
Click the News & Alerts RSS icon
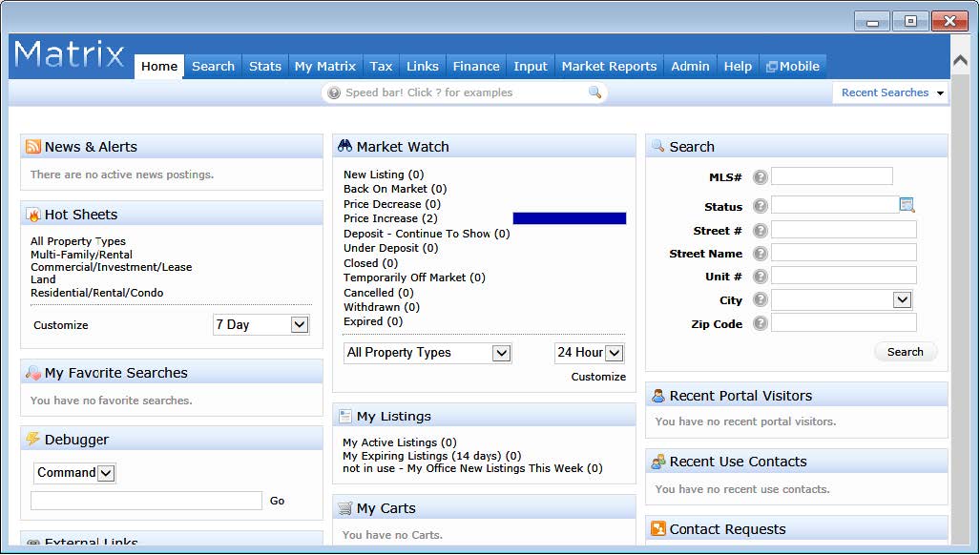[33, 147]
